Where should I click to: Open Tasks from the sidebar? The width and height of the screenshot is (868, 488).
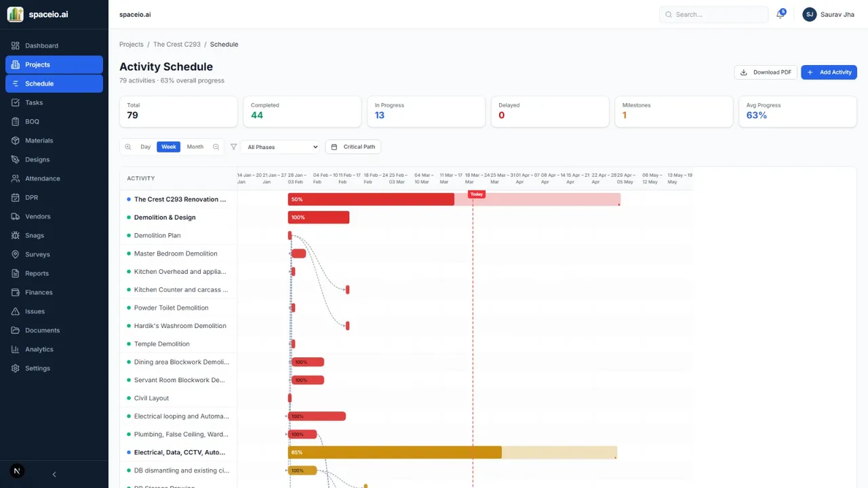pyautogui.click(x=54, y=102)
